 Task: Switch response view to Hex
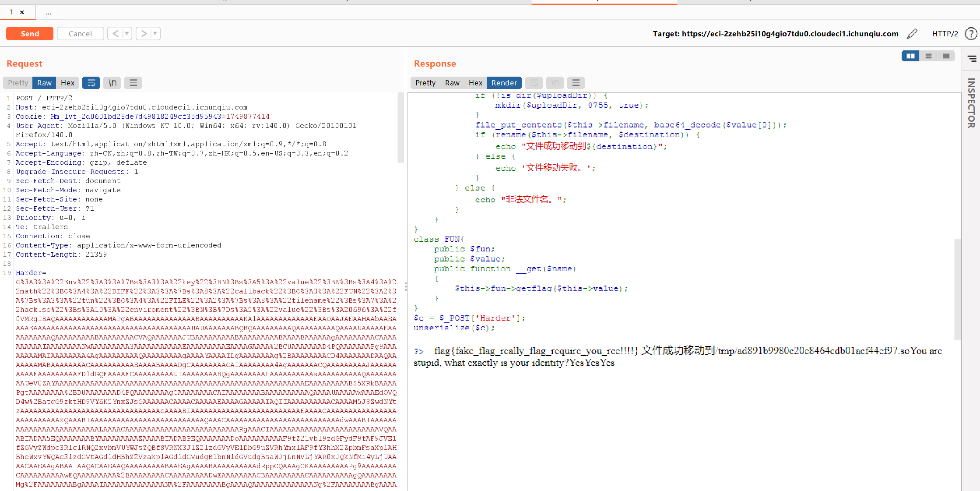point(475,83)
